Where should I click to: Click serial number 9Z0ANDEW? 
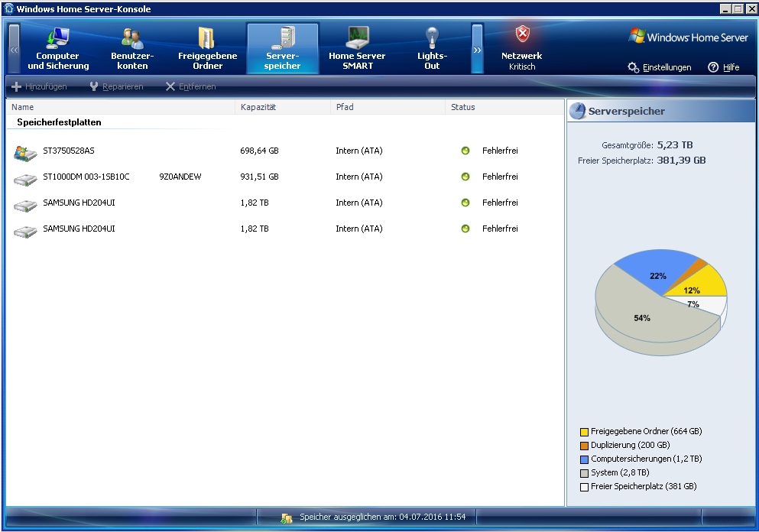coord(180,177)
